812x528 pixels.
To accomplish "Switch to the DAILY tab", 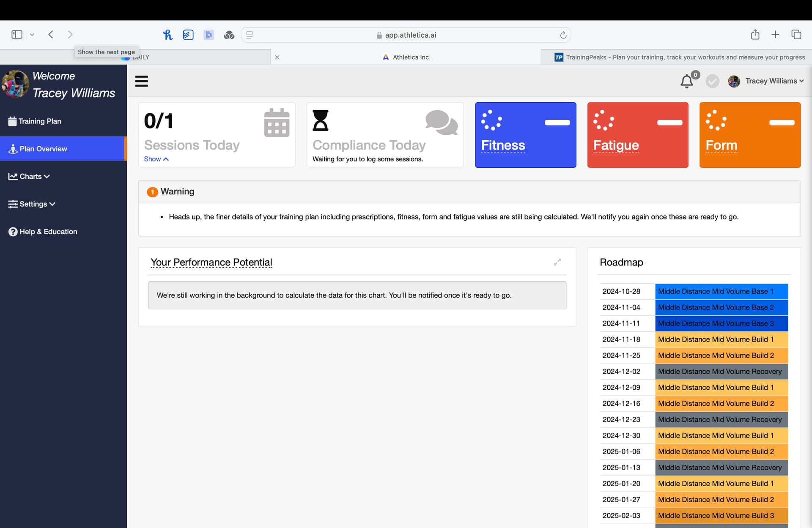I will [x=135, y=57].
